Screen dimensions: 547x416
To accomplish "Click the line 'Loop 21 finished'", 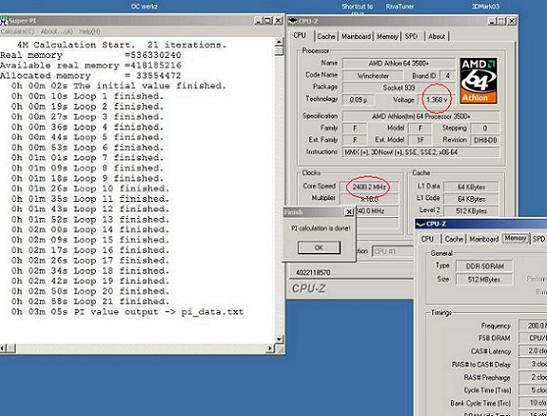I will pyautogui.click(x=90, y=302).
